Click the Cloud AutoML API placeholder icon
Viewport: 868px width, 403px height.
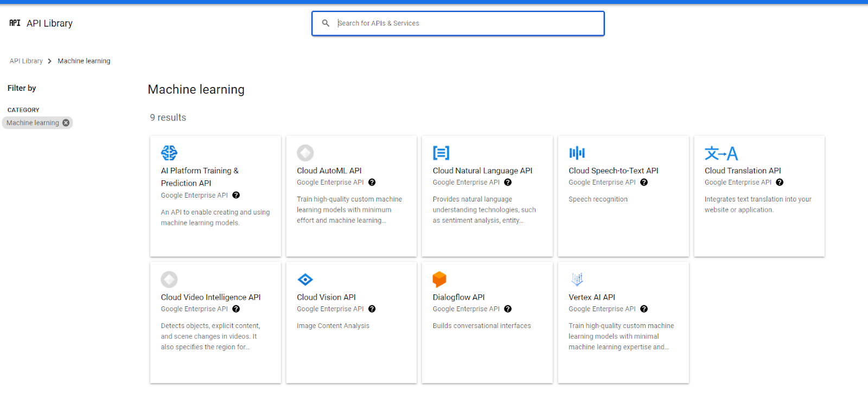pyautogui.click(x=305, y=153)
